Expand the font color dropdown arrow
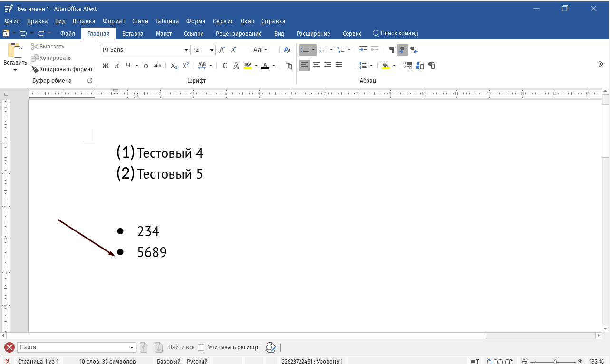The image size is (610, 364). tap(274, 66)
